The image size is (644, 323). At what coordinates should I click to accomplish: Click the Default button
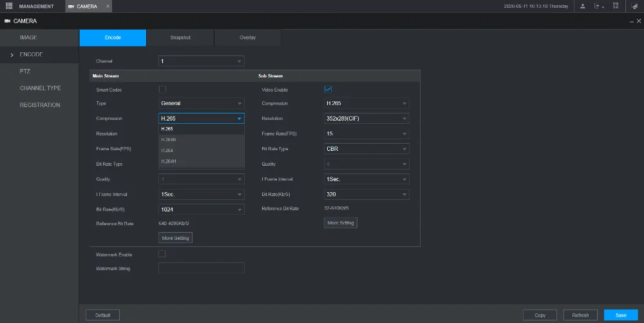(x=102, y=315)
